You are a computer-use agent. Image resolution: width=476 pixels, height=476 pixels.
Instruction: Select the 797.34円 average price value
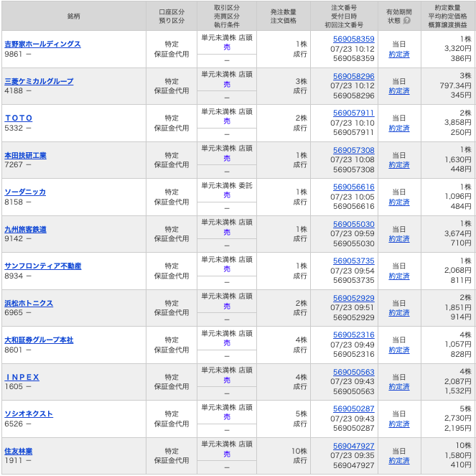click(456, 85)
